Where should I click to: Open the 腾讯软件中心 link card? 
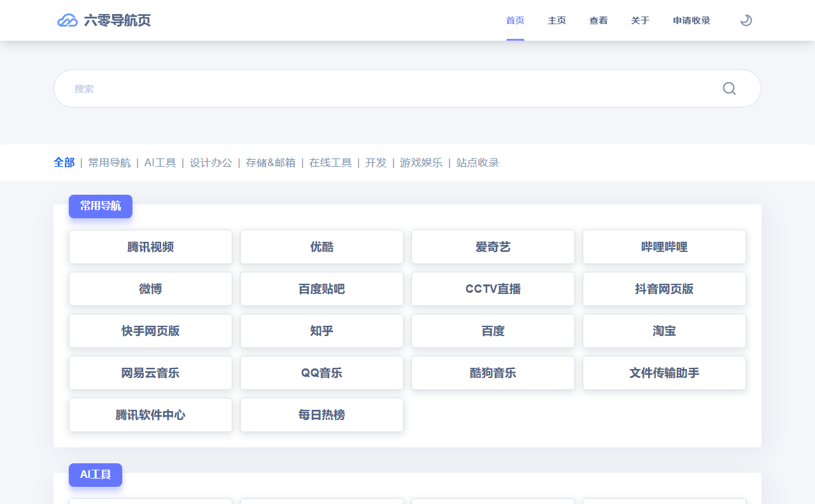(x=150, y=415)
